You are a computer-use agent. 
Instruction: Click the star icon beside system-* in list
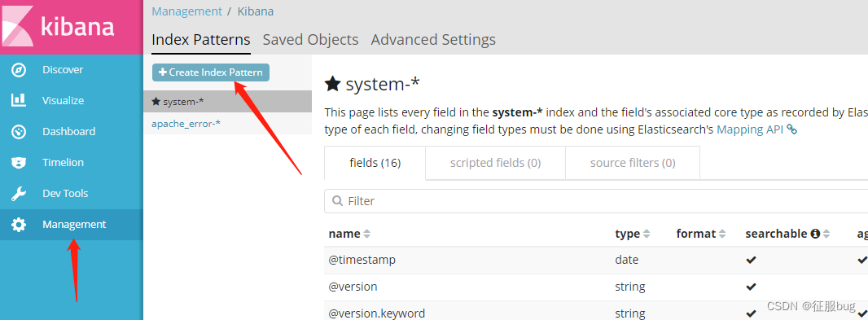click(x=156, y=102)
